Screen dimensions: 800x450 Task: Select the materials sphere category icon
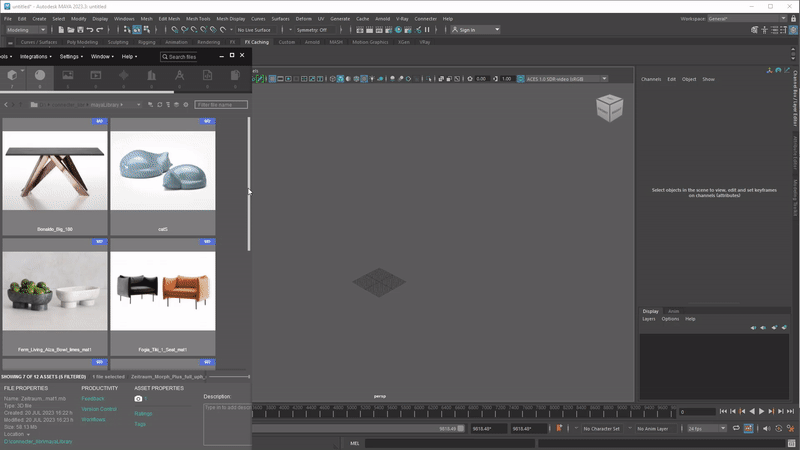pos(40,76)
